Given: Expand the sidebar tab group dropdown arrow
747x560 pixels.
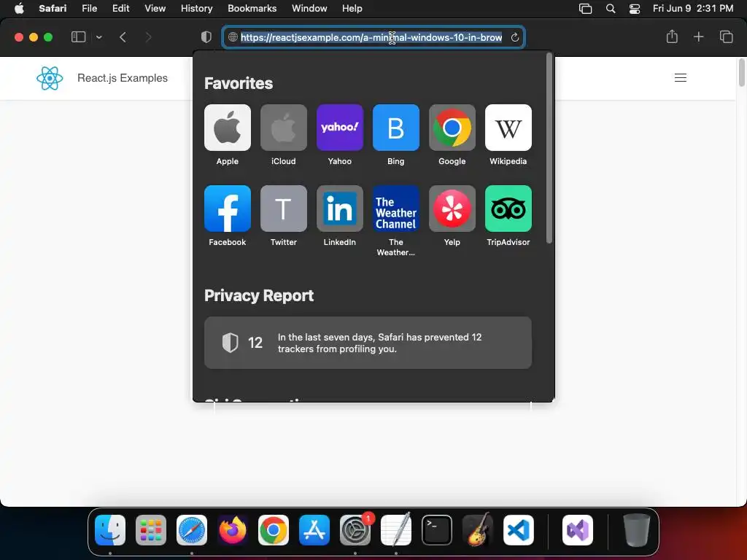Looking at the screenshot, I should (99, 37).
